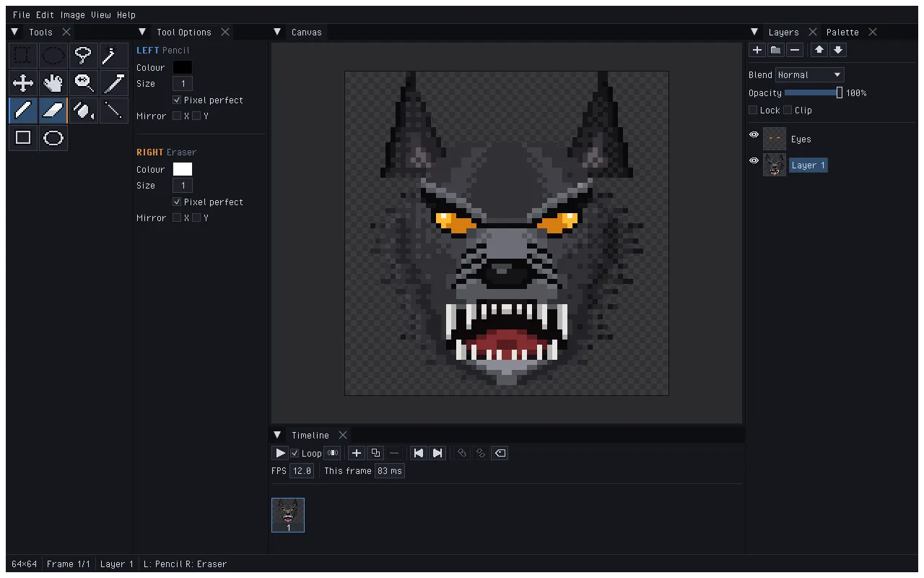Toggle Pixel perfect for the LEFT Pencil
924x578 pixels.
pos(177,100)
